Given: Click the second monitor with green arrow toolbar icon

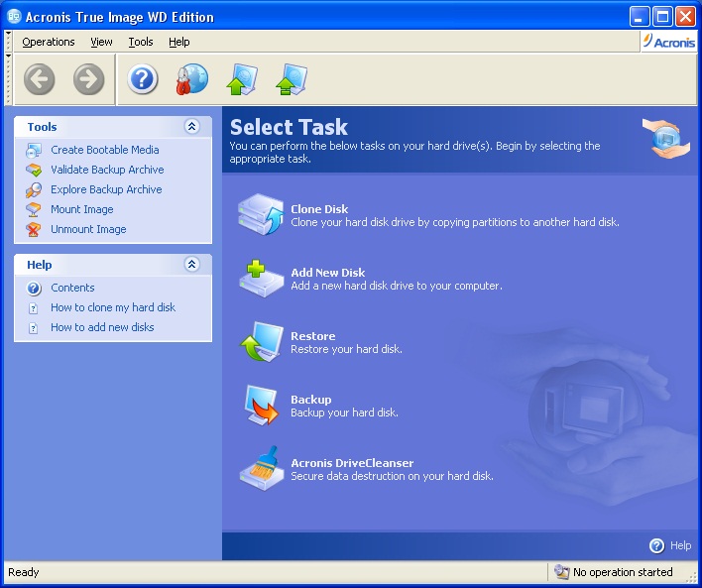Looking at the screenshot, I should click(292, 79).
